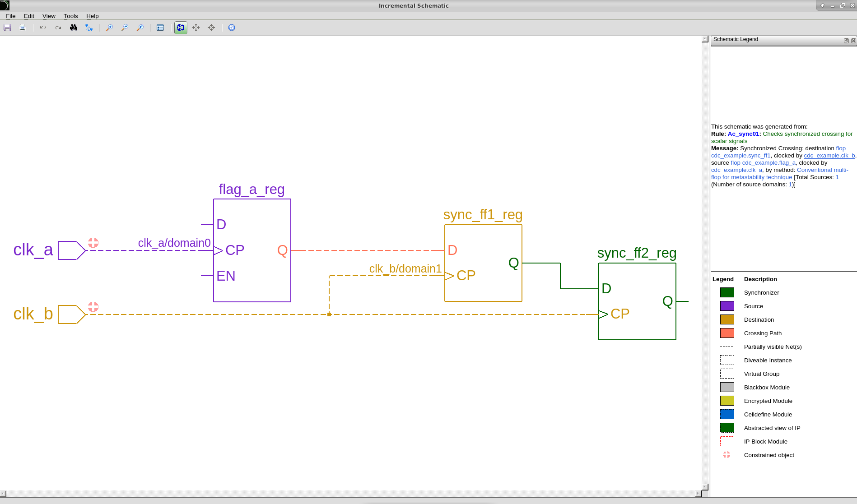The height and width of the screenshot is (504, 857).
Task: Click the Synchronizer green legend swatch
Action: [x=727, y=292]
